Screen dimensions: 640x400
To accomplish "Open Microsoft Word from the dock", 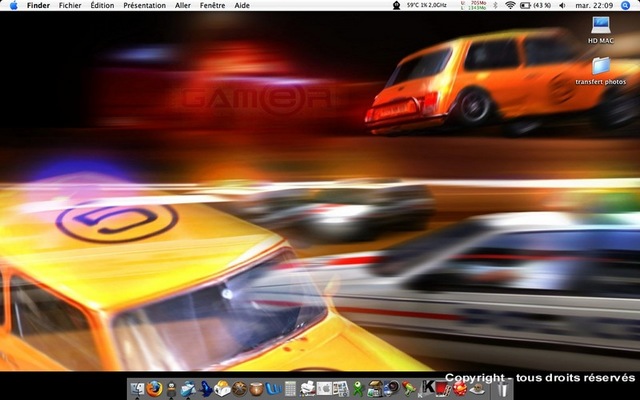I will click(273, 389).
